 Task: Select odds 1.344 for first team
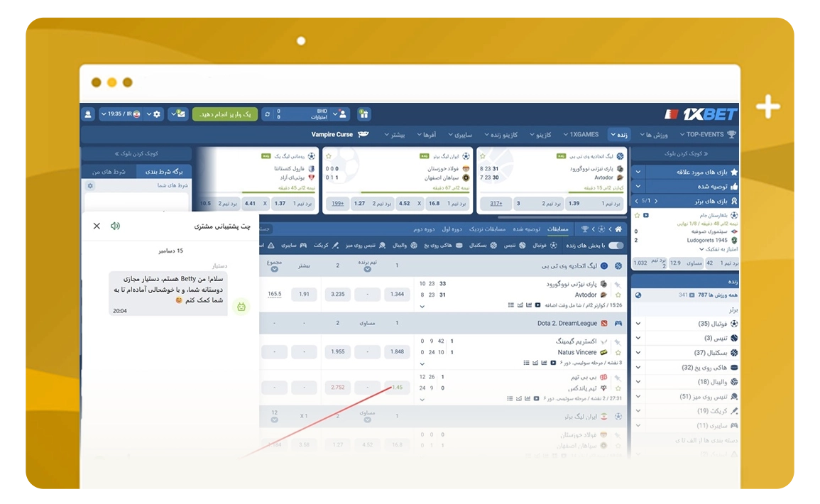tap(397, 294)
